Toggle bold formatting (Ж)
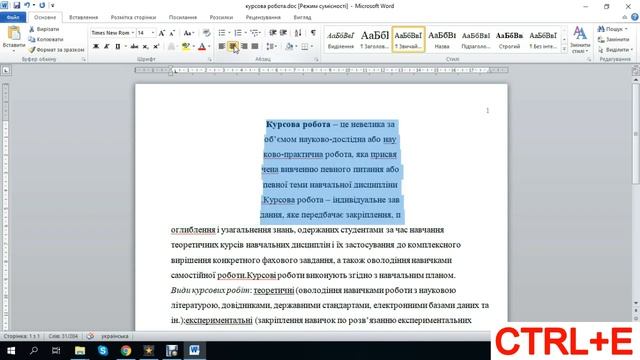Screen dimensions: 640x360 (x=96, y=47)
